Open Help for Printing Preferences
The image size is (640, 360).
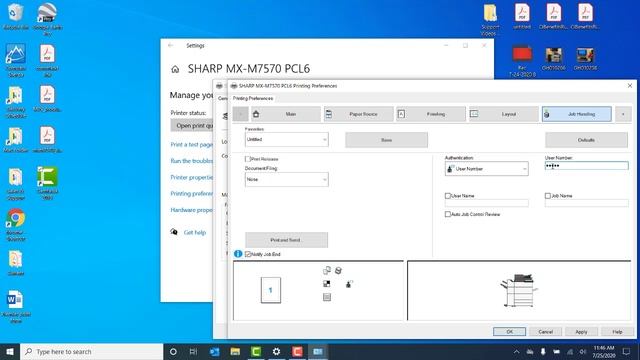(617, 332)
